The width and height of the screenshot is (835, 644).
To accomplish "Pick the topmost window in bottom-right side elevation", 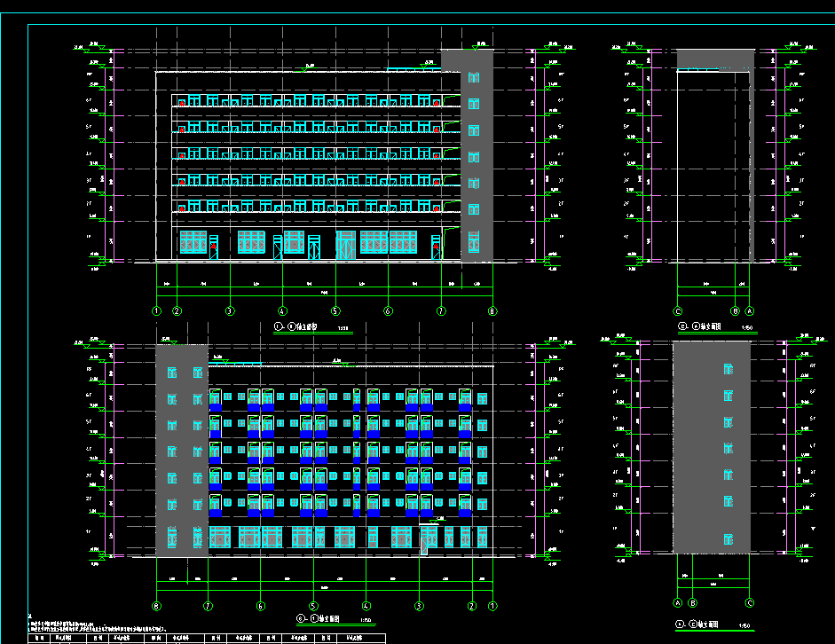I will coord(728,368).
